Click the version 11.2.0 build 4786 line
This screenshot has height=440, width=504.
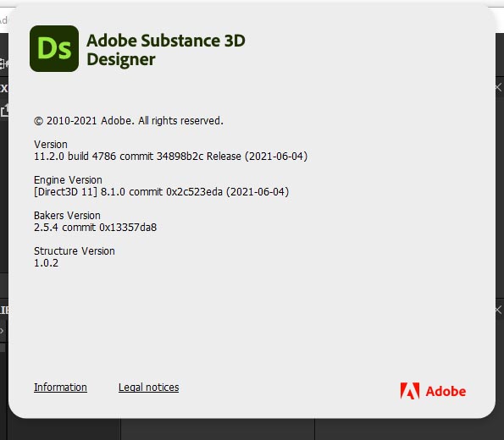point(170,156)
